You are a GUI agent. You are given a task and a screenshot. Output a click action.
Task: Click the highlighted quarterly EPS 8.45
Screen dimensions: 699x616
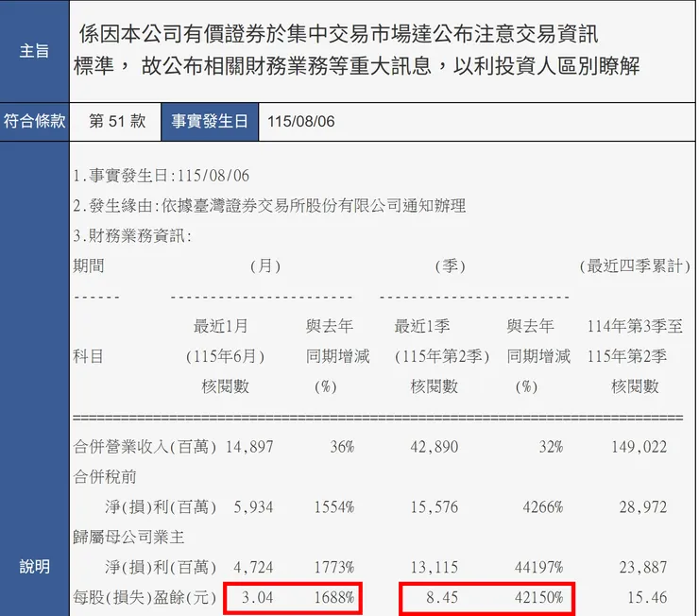pos(442,597)
